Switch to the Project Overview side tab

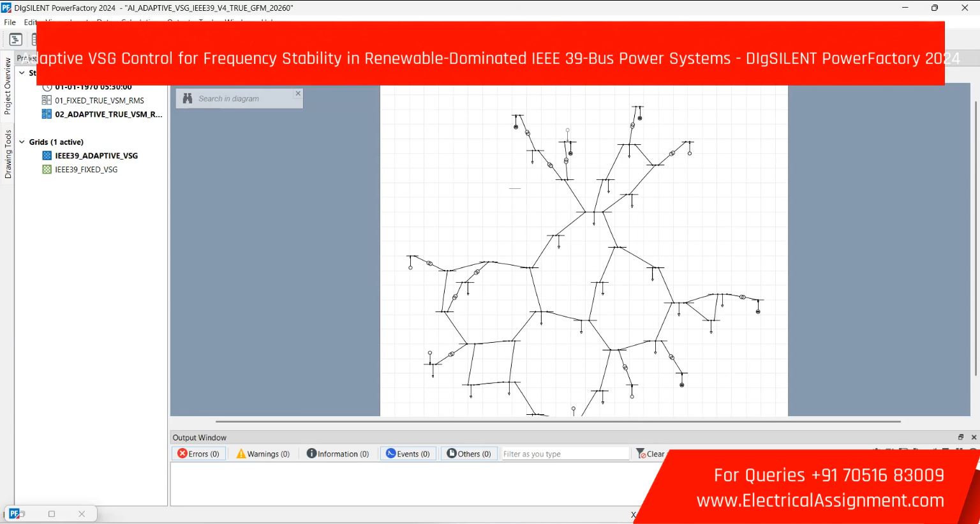[8, 86]
